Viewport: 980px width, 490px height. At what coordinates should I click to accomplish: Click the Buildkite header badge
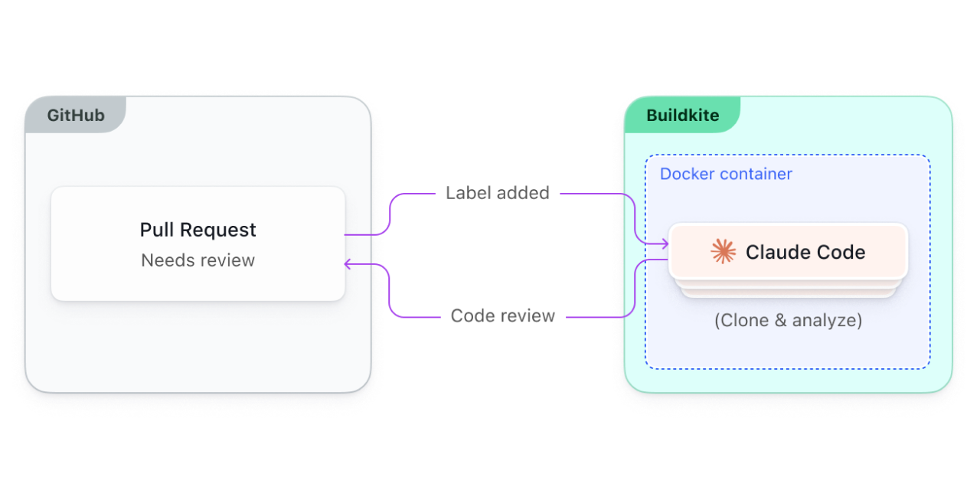[682, 115]
